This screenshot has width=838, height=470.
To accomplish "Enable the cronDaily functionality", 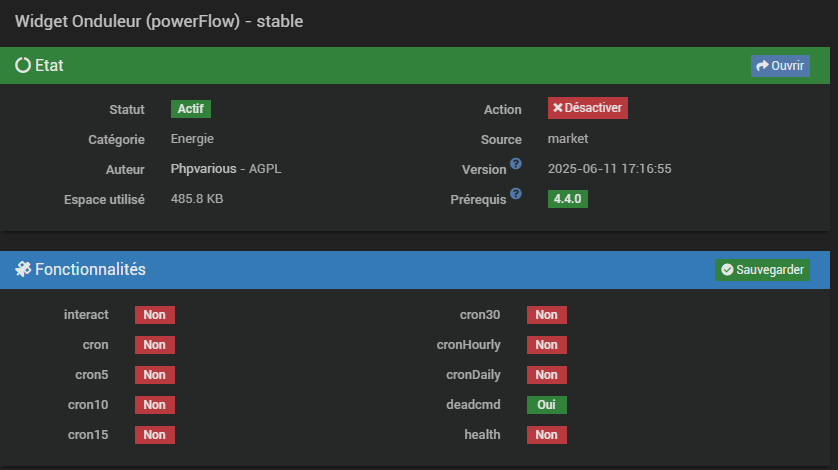I will coord(547,375).
